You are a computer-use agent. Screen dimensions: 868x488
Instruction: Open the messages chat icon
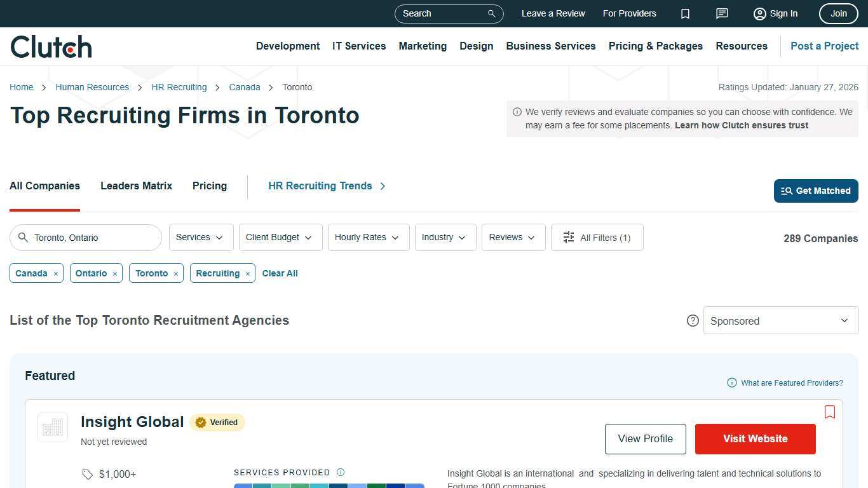(722, 13)
